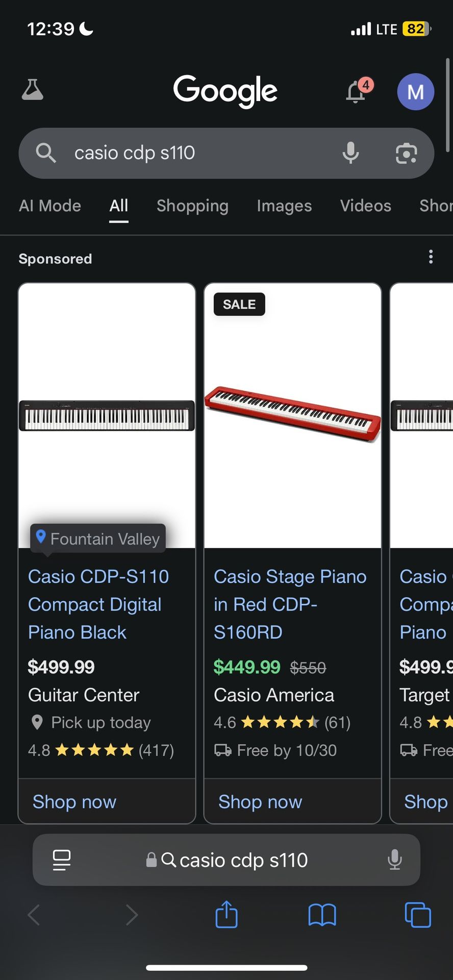The width and height of the screenshot is (453, 980).
Task: Tap Shop now on the Guitar Center listing
Action: click(x=74, y=802)
